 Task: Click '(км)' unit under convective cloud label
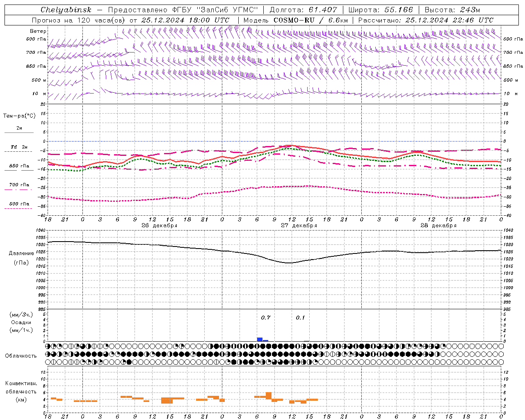click(21, 399)
